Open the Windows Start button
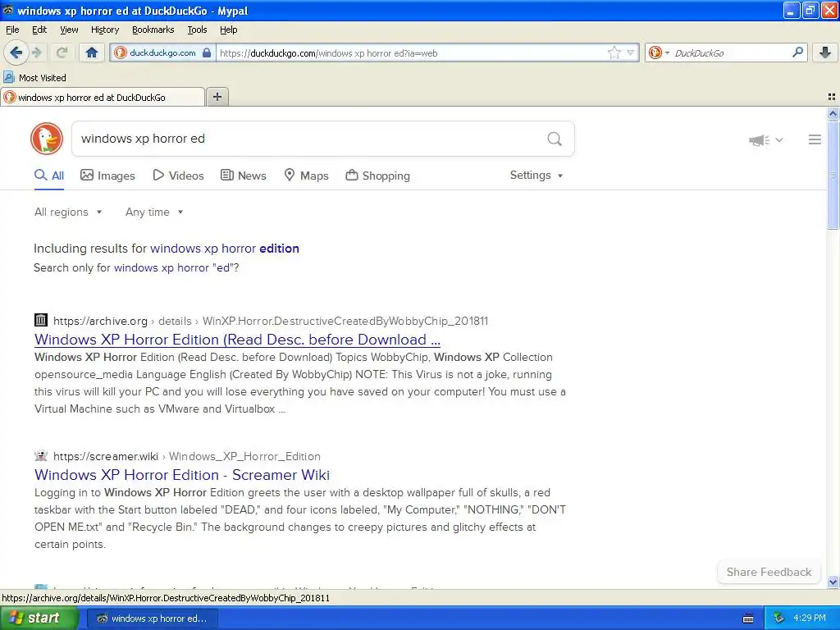840x630 pixels. (39, 619)
